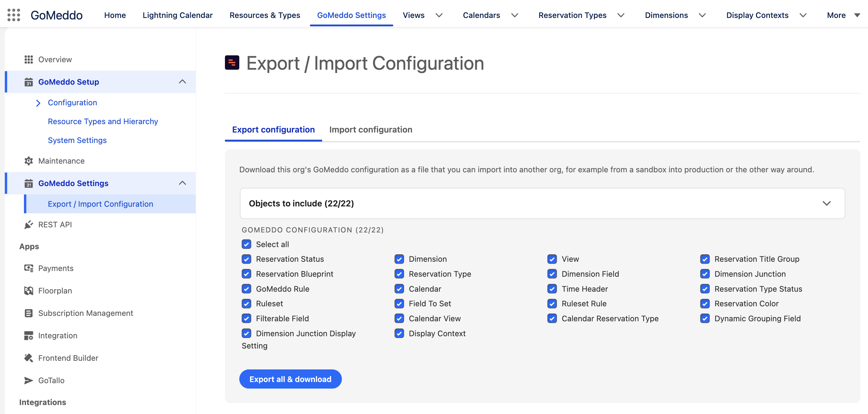Go to the Home tab
868x414 pixels.
pos(115,15)
